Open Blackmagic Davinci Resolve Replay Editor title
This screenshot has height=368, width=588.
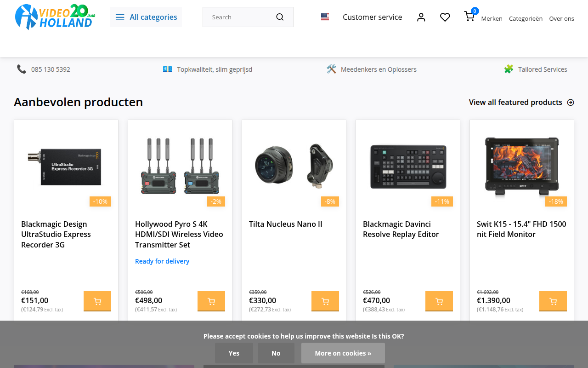click(x=401, y=229)
